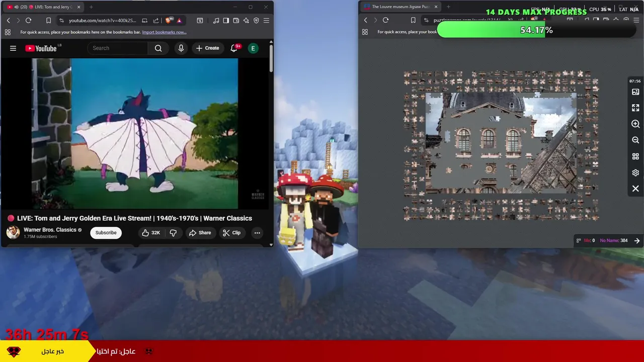Like the video with 32K likes
The image size is (644, 362).
coord(150,233)
